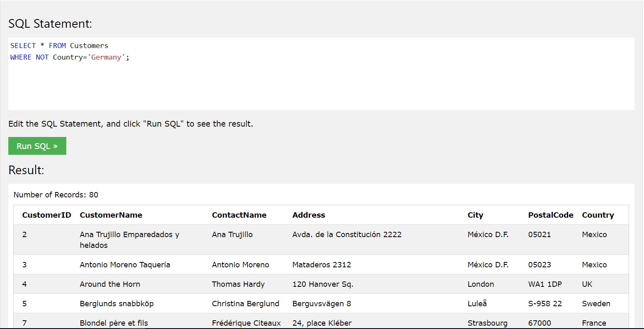644x329 pixels.
Task: Select the CustomerID column header
Action: tap(47, 215)
